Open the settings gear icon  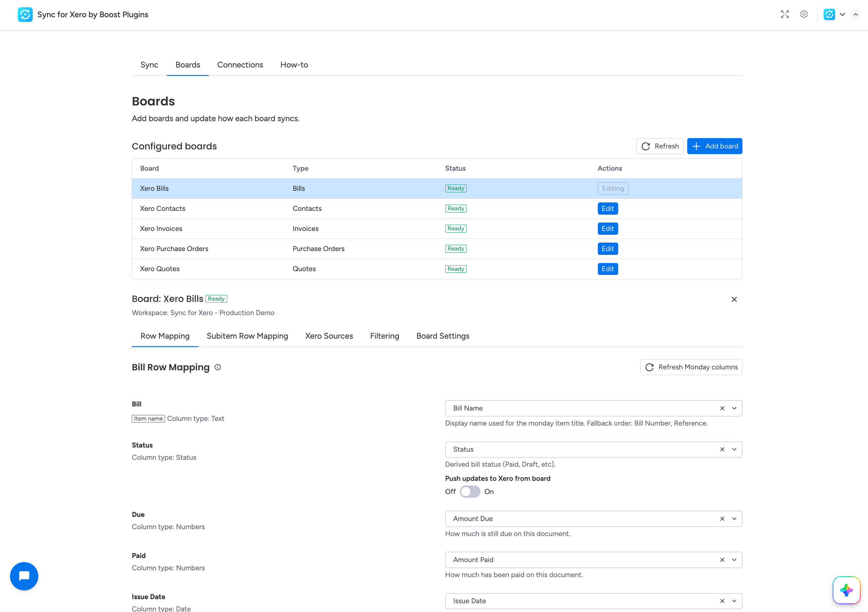click(x=804, y=14)
